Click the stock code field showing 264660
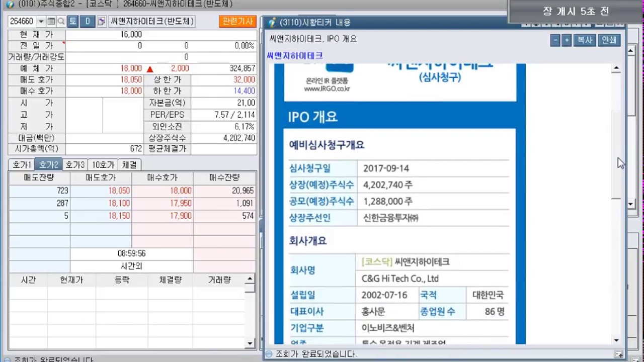Image resolution: width=644 pixels, height=362 pixels. pos(22,22)
